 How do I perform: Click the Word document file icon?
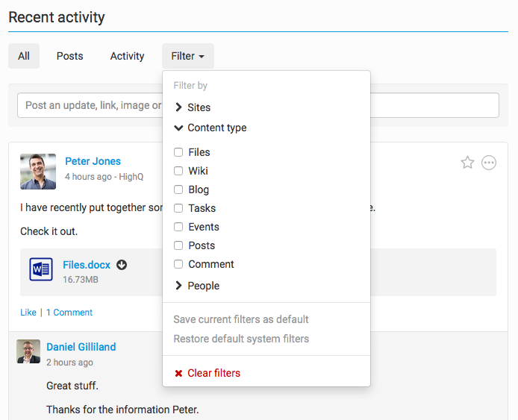41,269
